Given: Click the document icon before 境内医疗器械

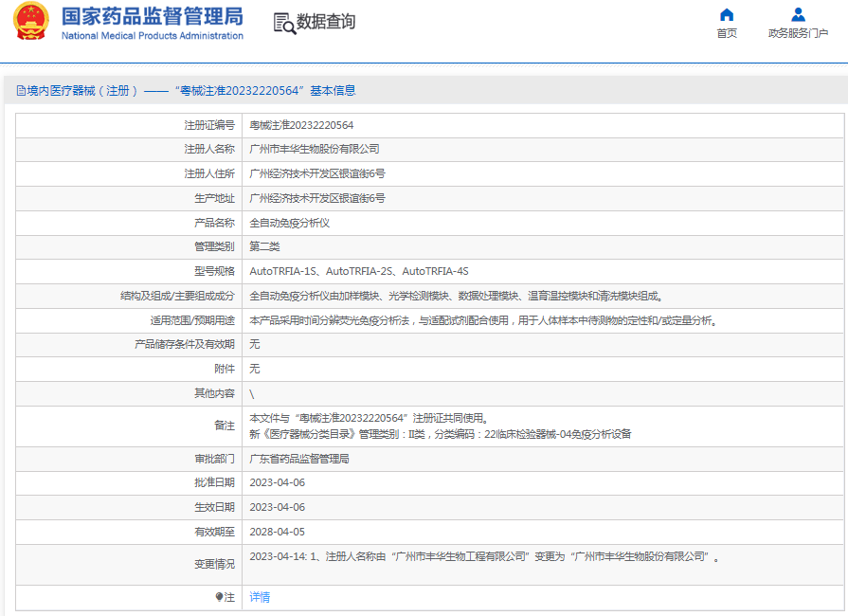Looking at the screenshot, I should [x=21, y=91].
